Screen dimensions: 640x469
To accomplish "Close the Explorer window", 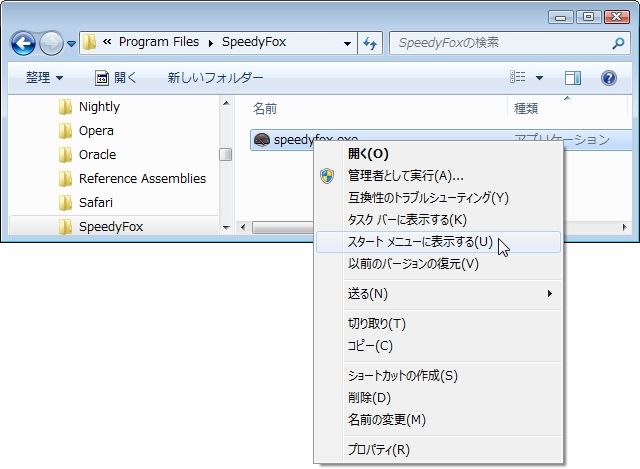I will [616, 17].
